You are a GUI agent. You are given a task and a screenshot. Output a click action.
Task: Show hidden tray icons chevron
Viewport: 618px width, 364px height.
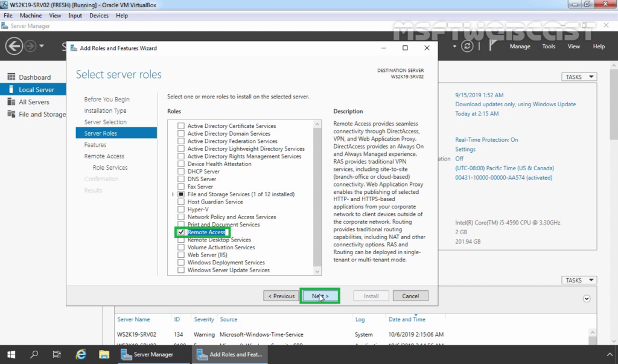coord(610,354)
